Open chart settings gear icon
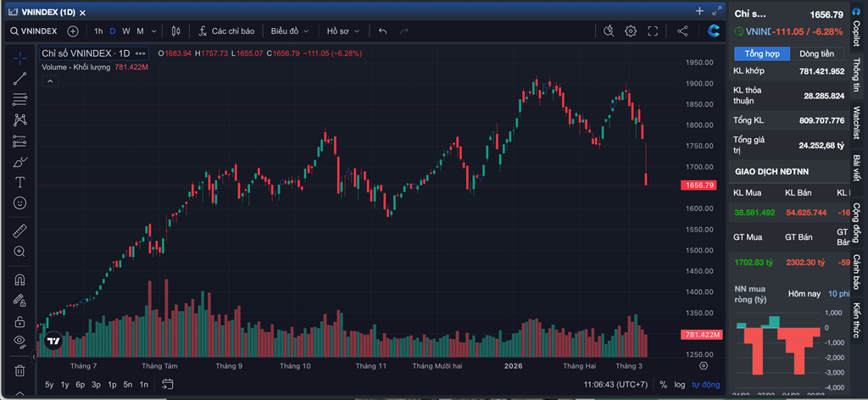 pos(631,31)
